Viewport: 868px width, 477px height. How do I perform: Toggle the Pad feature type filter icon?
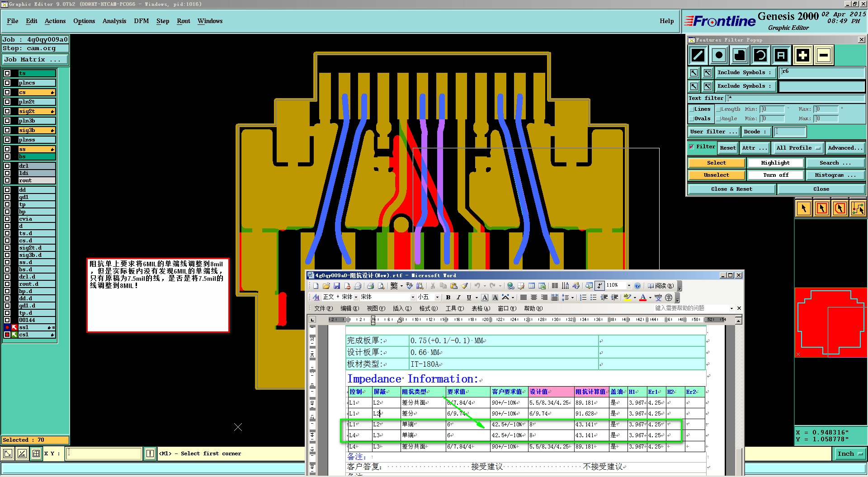(719, 56)
